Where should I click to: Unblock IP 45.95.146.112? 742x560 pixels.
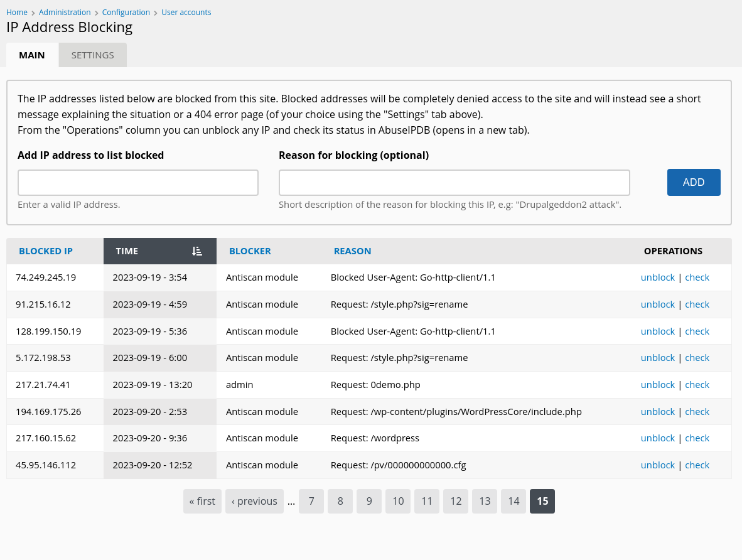(x=658, y=465)
